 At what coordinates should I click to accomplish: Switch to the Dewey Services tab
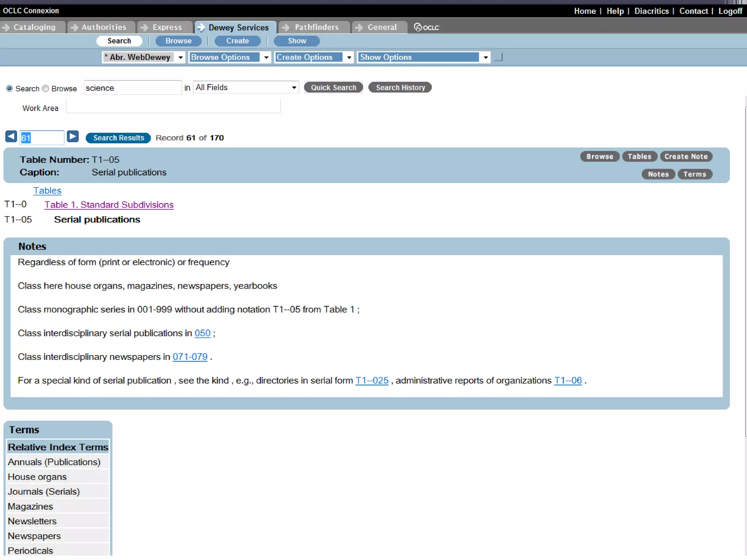pyautogui.click(x=238, y=28)
